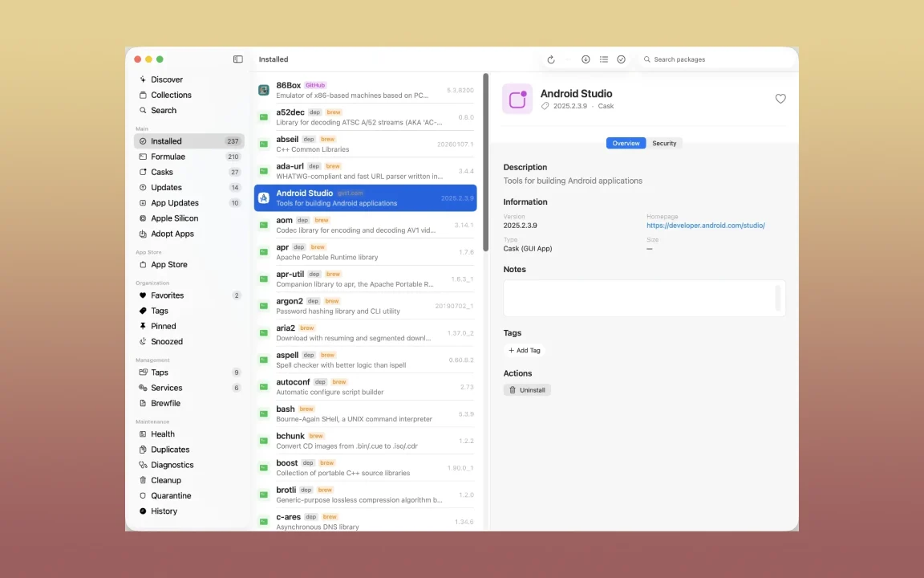Click the 86Box emulator icon
The width and height of the screenshot is (924, 578).
click(x=264, y=90)
